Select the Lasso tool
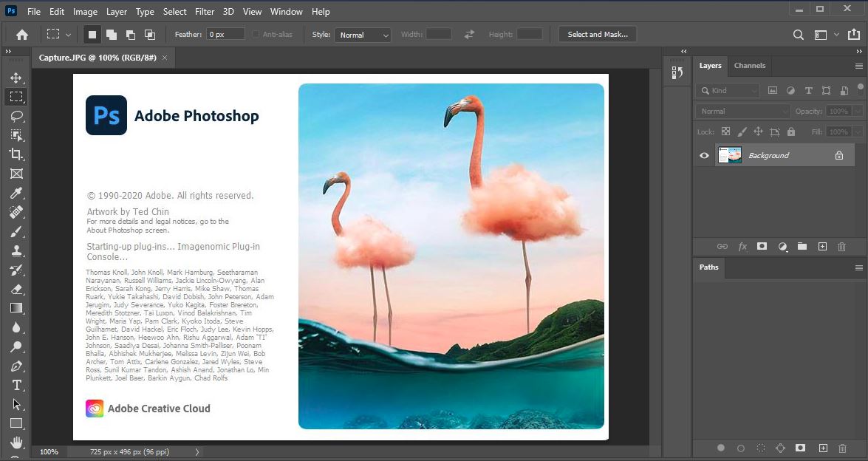868x461 pixels. point(16,116)
